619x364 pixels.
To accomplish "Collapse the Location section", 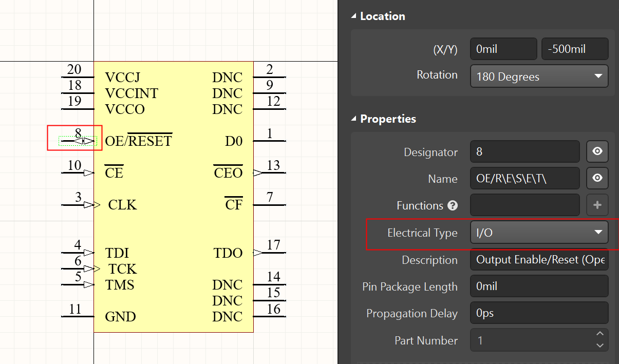I will tap(353, 16).
